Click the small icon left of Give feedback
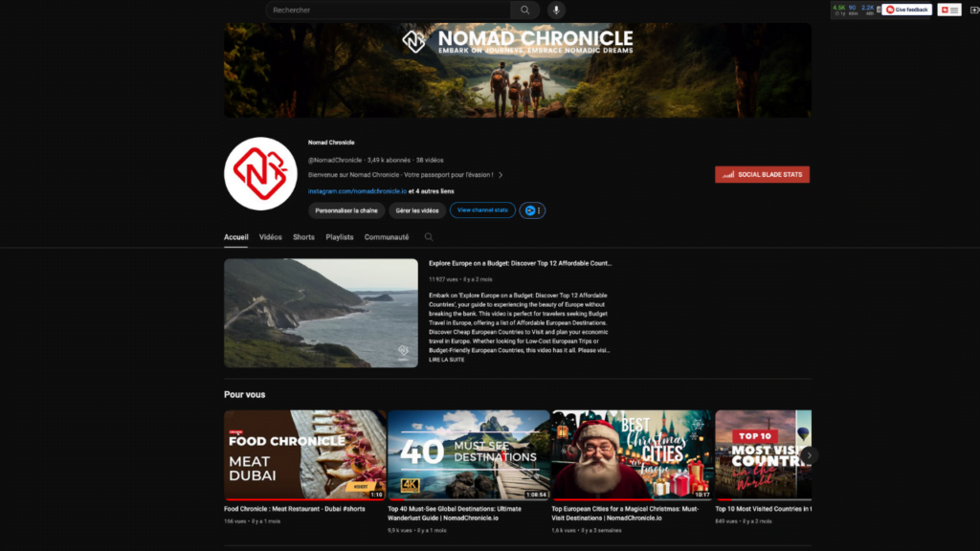The image size is (980, 551). point(879,10)
